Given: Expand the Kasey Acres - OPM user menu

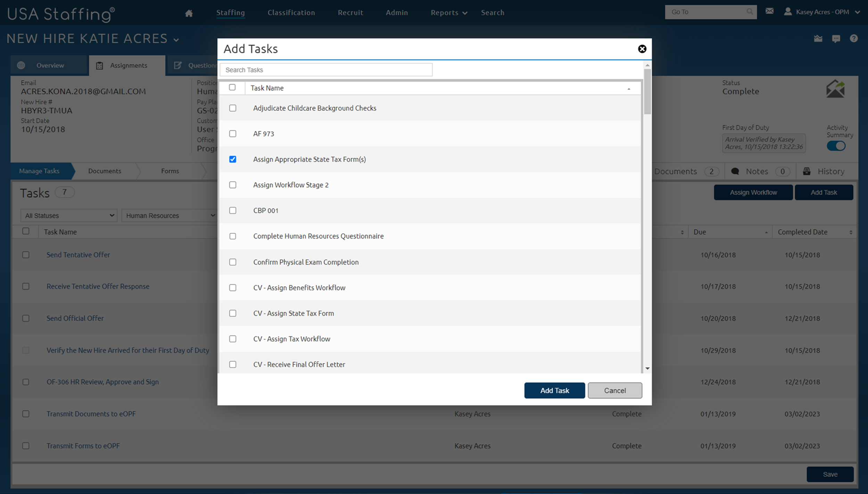Looking at the screenshot, I should tap(858, 12).
